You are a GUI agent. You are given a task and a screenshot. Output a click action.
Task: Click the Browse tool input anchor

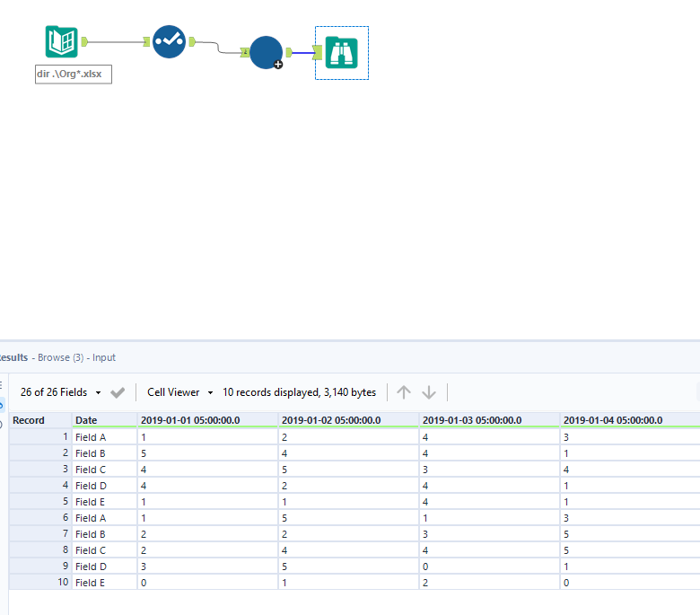point(319,52)
